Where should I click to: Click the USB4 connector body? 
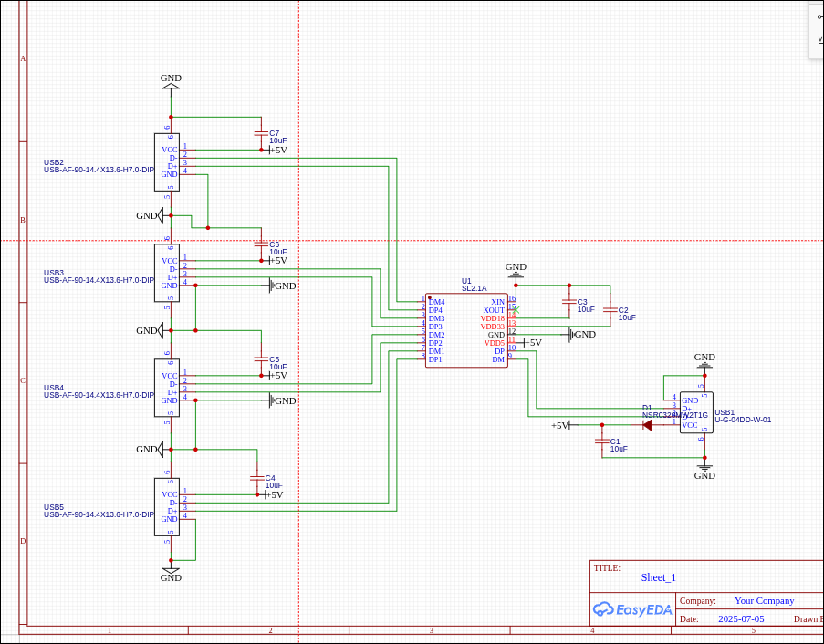point(167,388)
